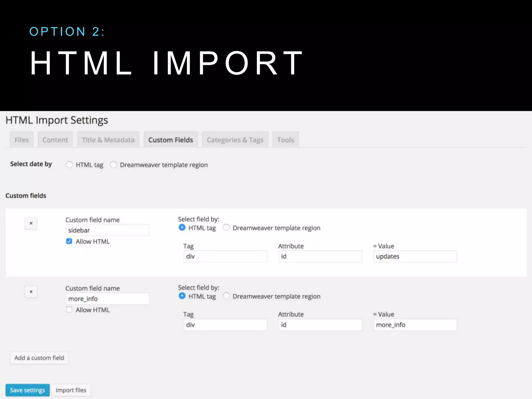This screenshot has width=532, height=399.
Task: Select HTML tag radio for sidebar field
Action: pyautogui.click(x=182, y=228)
